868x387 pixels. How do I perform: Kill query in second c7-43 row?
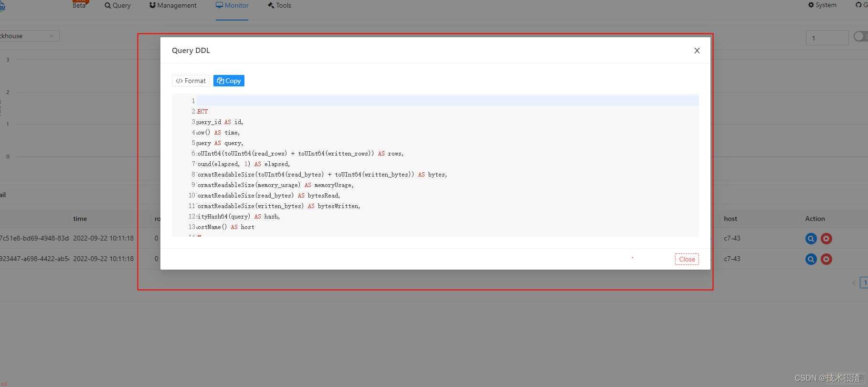pos(826,259)
